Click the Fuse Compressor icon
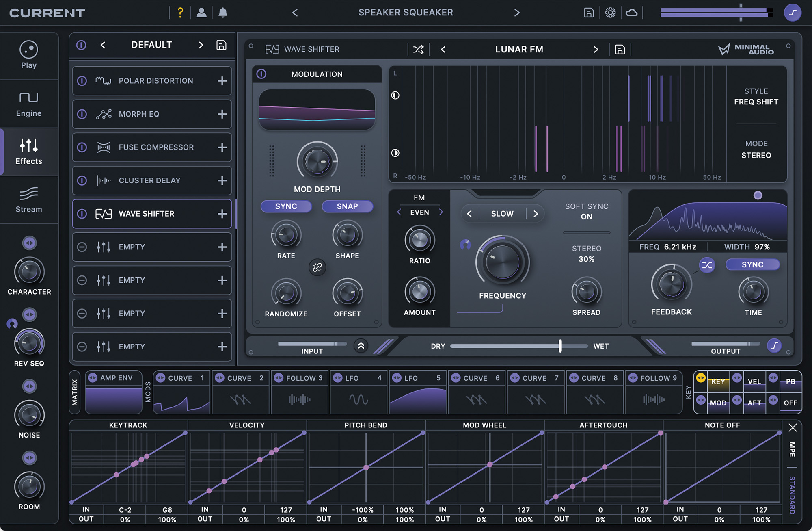 [104, 147]
